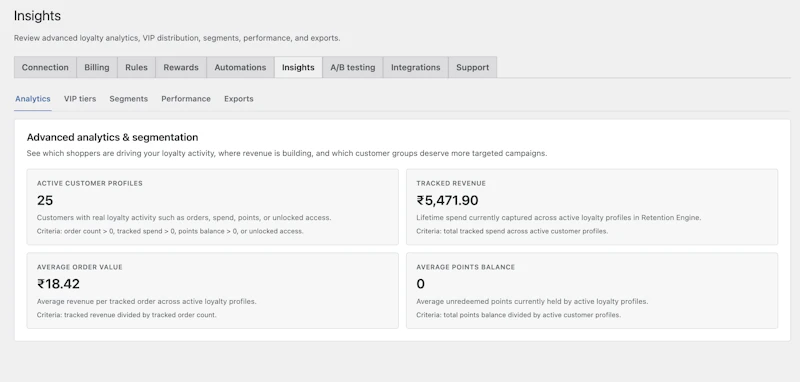
Task: Show the Performance sub-tab
Action: (x=186, y=99)
